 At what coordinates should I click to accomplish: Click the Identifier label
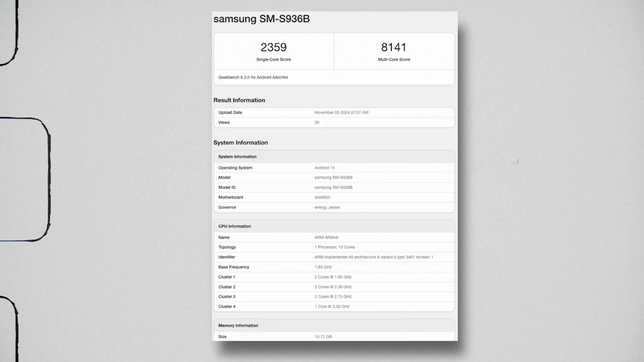(x=226, y=257)
